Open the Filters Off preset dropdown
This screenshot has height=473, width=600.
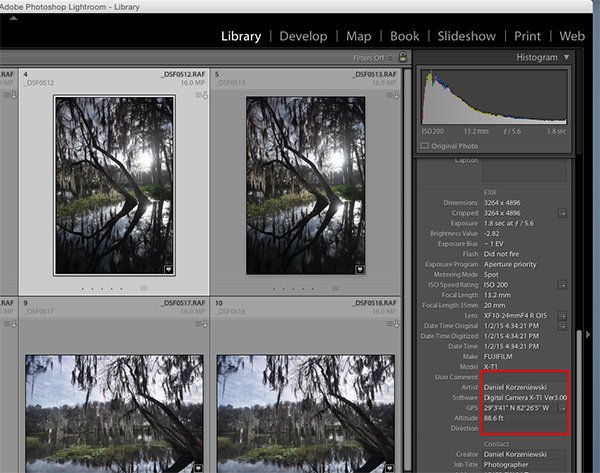[375, 58]
